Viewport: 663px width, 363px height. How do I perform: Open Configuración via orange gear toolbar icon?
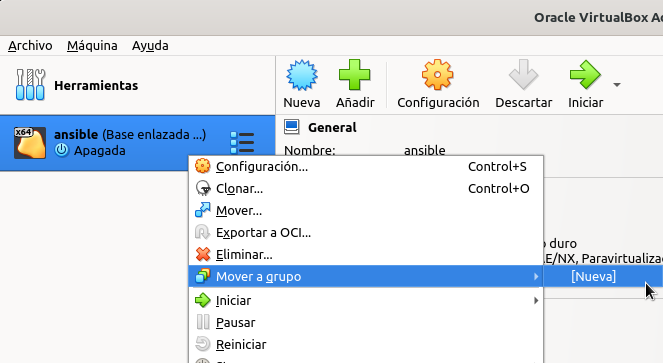point(438,75)
